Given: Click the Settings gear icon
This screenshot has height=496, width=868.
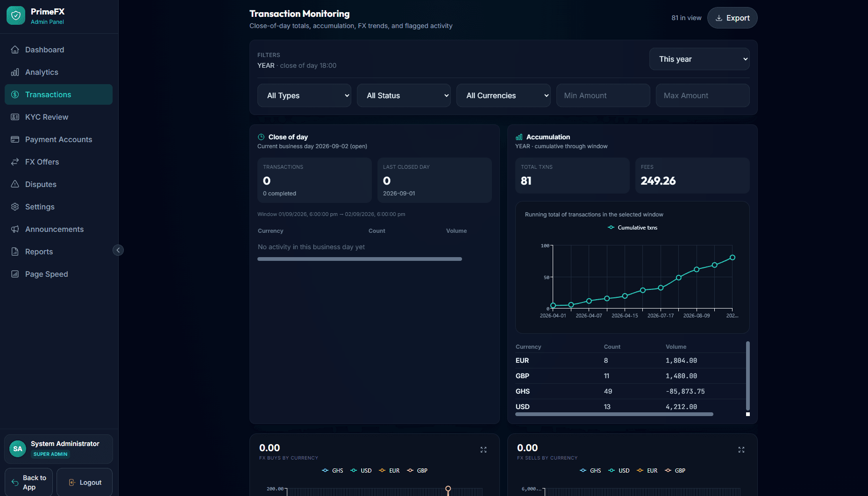Looking at the screenshot, I should [x=15, y=207].
